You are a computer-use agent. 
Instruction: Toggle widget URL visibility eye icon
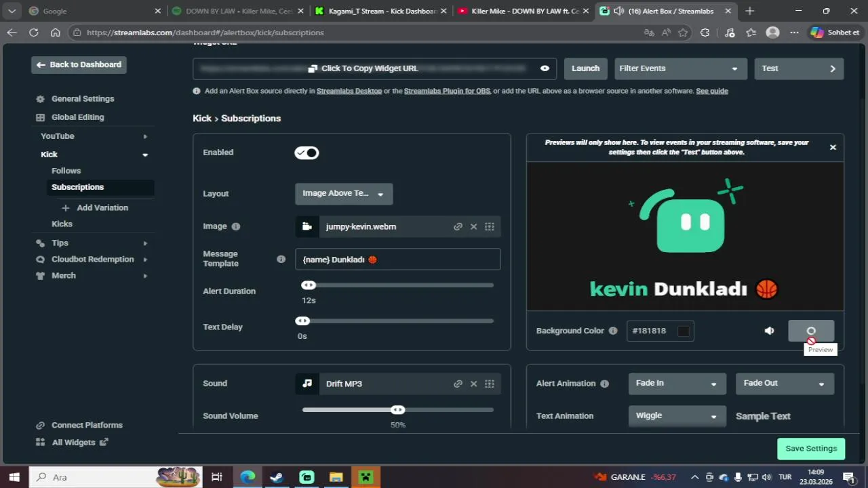pyautogui.click(x=545, y=68)
